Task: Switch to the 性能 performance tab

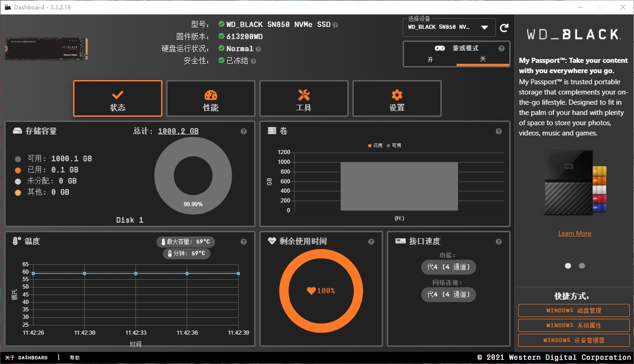Action: click(211, 99)
